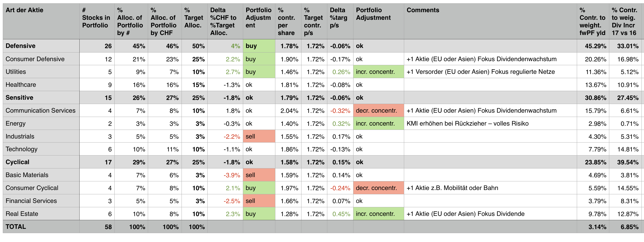Click the 'KMI erhöhen bei Rückzieher' comment cell

(468, 124)
